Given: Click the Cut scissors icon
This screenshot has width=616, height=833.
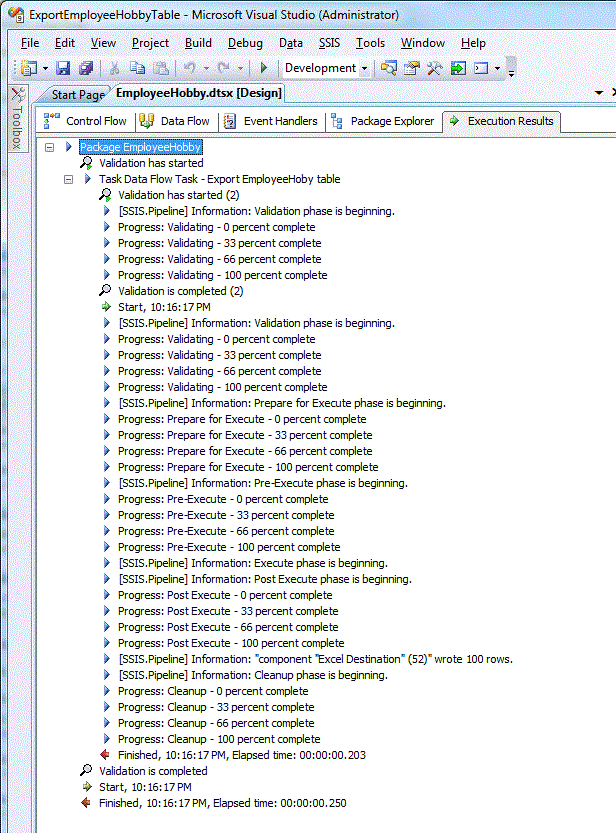Looking at the screenshot, I should [114, 68].
